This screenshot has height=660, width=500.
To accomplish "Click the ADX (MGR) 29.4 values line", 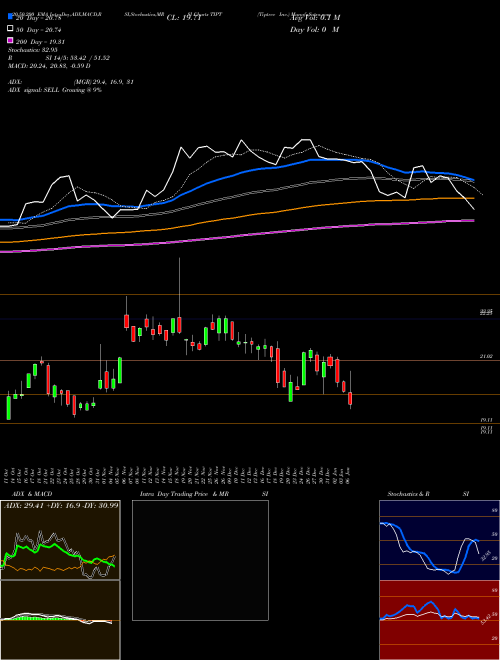I will (71, 82).
